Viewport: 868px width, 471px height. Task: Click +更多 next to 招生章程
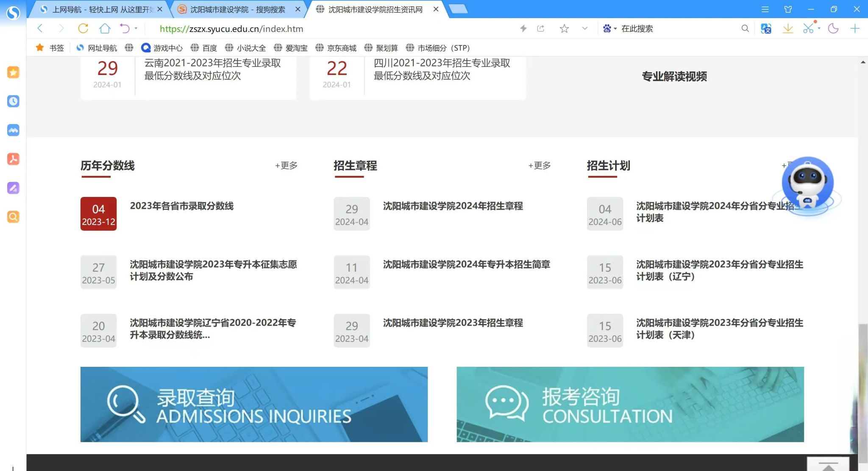[x=539, y=166]
